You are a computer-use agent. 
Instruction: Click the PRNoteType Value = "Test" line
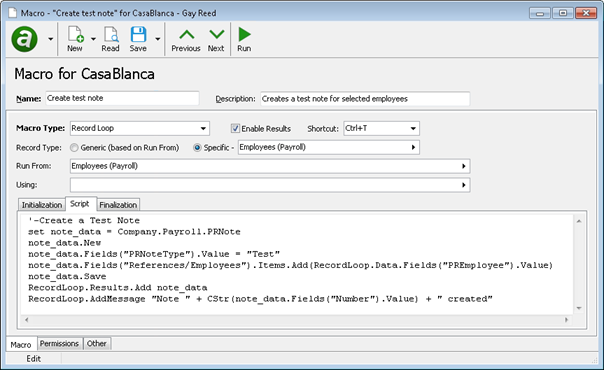pyautogui.click(x=154, y=254)
